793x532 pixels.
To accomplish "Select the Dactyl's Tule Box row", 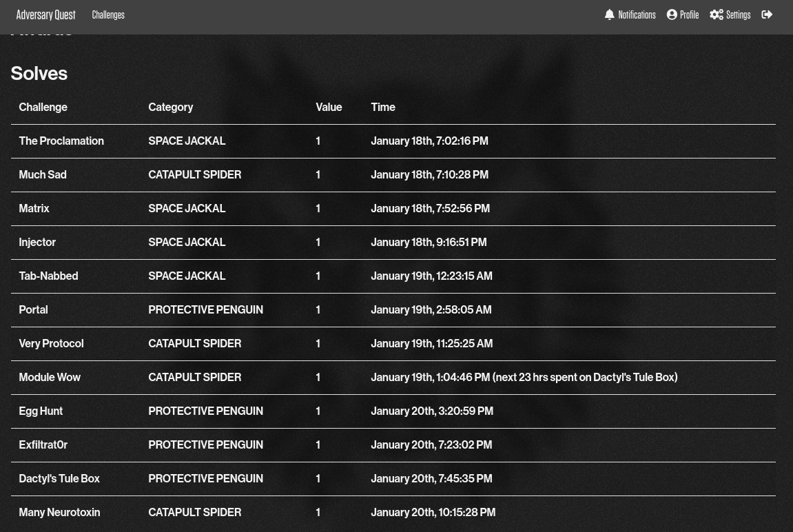I will point(59,478).
